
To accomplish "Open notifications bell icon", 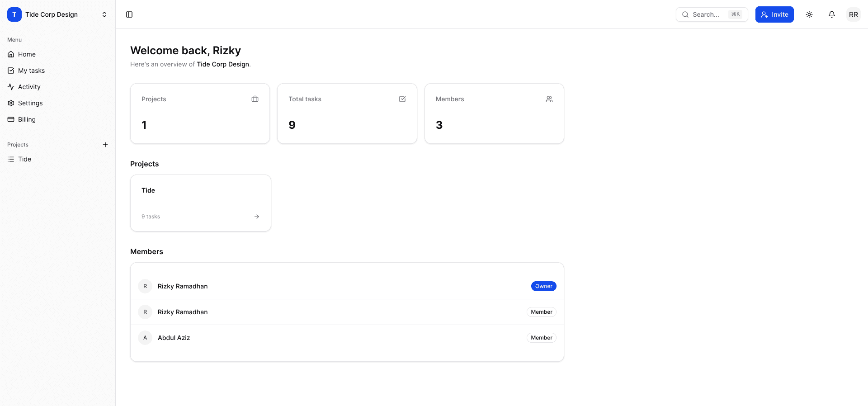I will 832,14.
